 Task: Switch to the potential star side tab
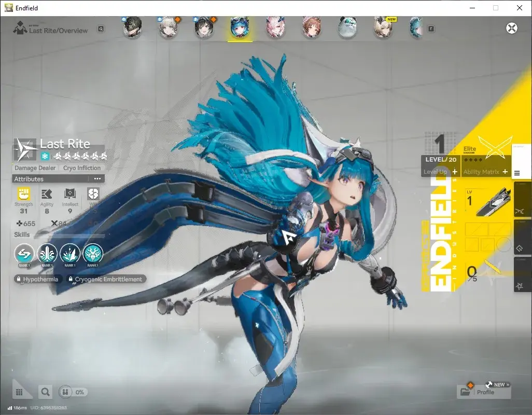523,275
